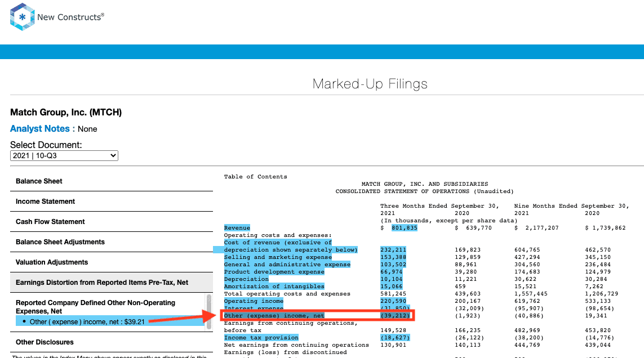Click the New Constructs hexagon logo icon
This screenshot has height=358, width=644.
tap(22, 17)
